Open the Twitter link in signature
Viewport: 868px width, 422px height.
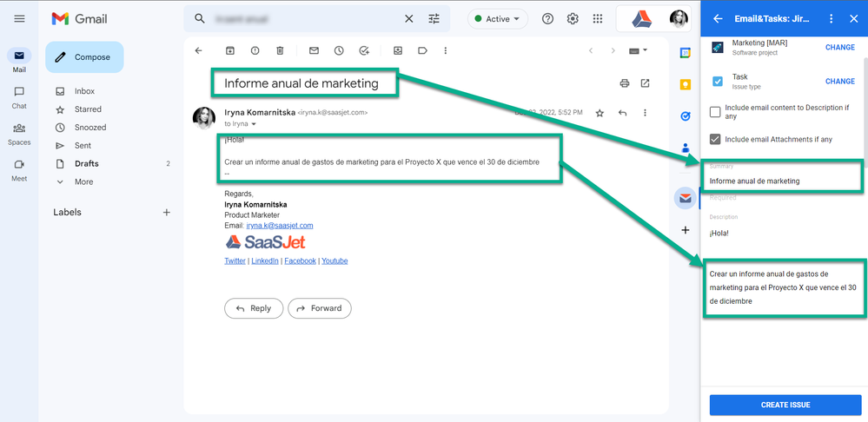[235, 261]
